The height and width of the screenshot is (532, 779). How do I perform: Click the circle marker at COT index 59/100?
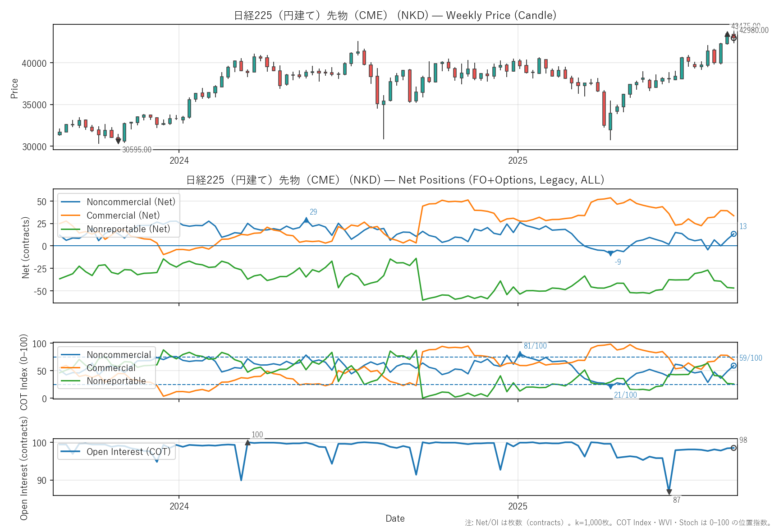point(733,366)
